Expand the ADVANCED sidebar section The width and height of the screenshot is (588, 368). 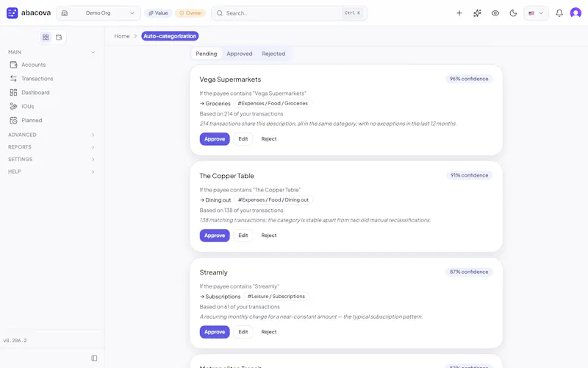pos(51,135)
